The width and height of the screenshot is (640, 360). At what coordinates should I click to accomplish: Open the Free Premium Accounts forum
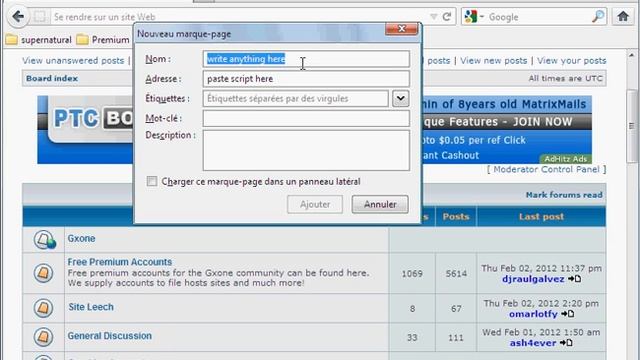tap(120, 262)
